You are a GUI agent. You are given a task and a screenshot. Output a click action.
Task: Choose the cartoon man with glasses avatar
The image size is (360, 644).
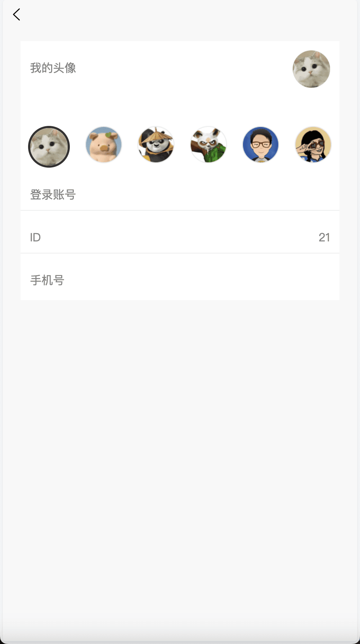pos(261,145)
